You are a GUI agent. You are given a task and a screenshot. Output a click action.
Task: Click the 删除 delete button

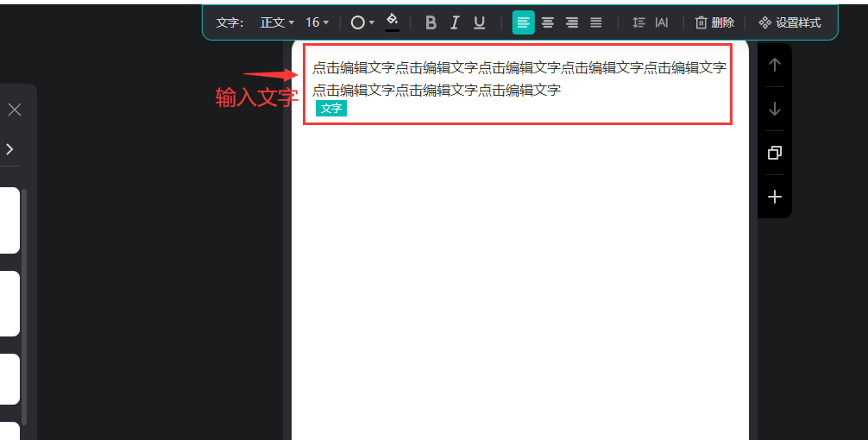[714, 22]
